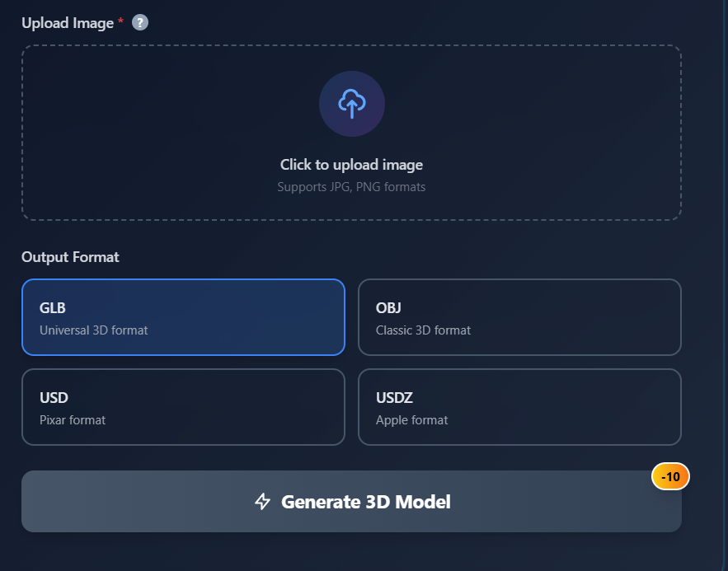Click the 'Supports JPG, PNG formats' hint
The image size is (728, 571).
coord(351,187)
